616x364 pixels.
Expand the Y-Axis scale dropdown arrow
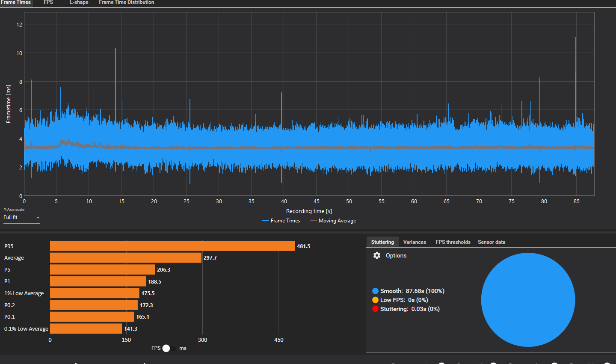tap(38, 218)
